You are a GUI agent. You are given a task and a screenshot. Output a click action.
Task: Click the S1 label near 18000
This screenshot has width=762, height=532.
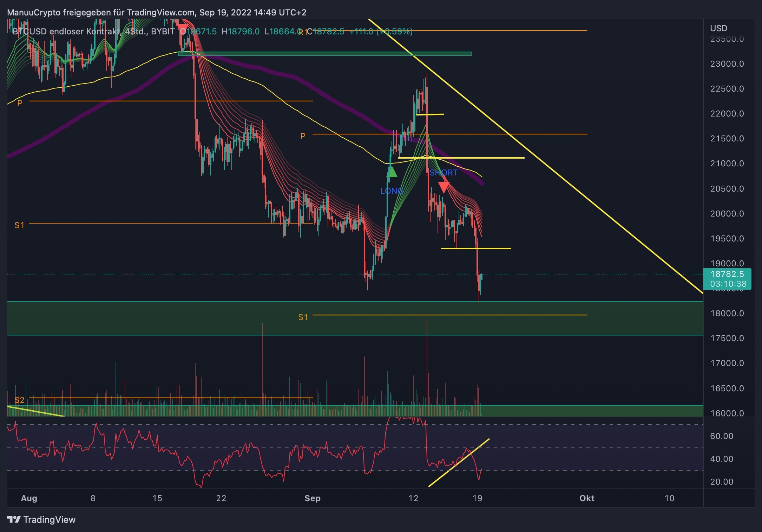coord(303,317)
